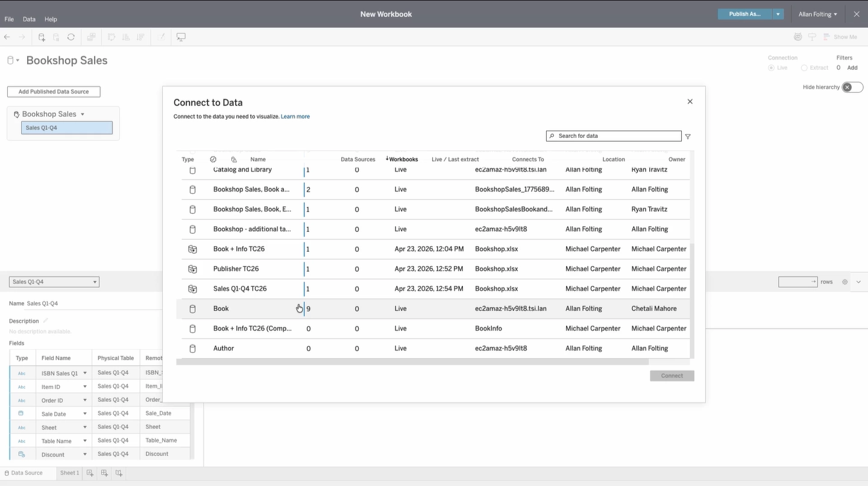Screen dimensions: 868x486
Task: Switch to the Sheet 1 tab
Action: coord(69,473)
